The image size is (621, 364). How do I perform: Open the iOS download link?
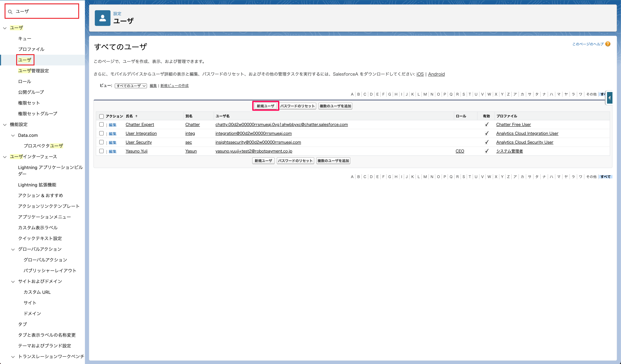[420, 74]
